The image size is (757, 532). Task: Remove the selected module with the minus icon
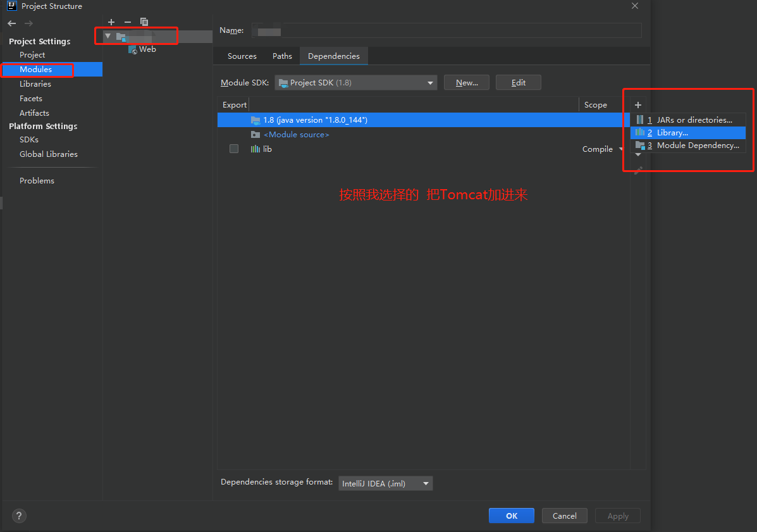[x=128, y=22]
